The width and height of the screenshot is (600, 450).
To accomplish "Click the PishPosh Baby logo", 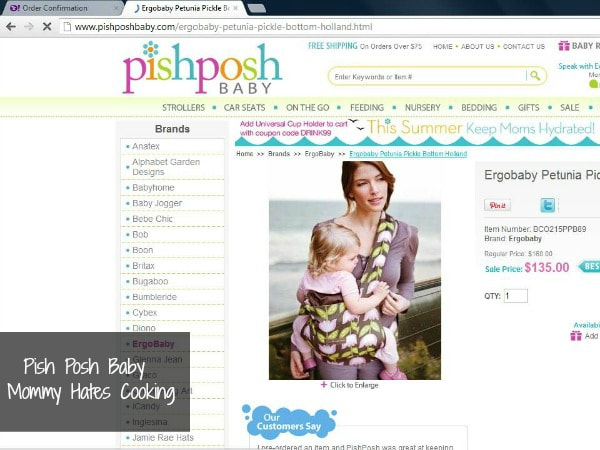I will [x=202, y=68].
